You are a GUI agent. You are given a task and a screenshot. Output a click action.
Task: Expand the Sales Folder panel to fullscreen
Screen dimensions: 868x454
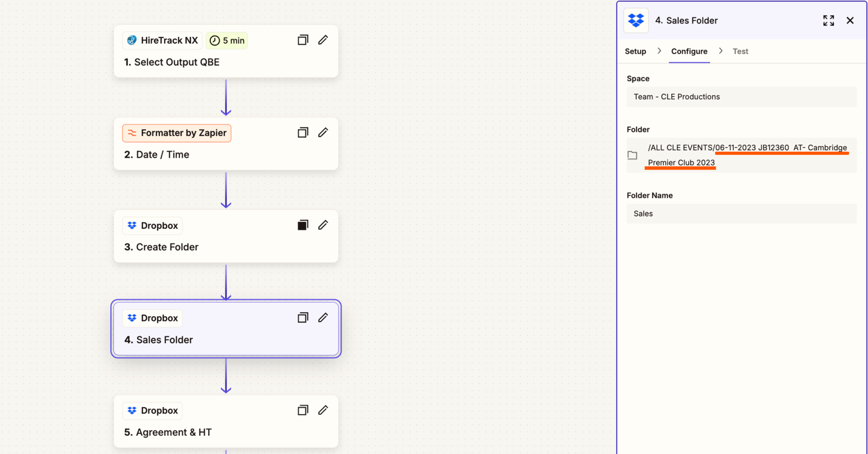click(828, 21)
